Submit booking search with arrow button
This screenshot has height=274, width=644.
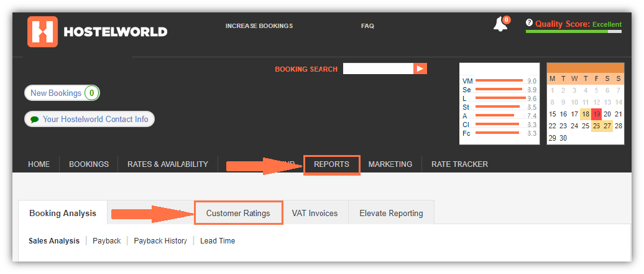coord(420,68)
